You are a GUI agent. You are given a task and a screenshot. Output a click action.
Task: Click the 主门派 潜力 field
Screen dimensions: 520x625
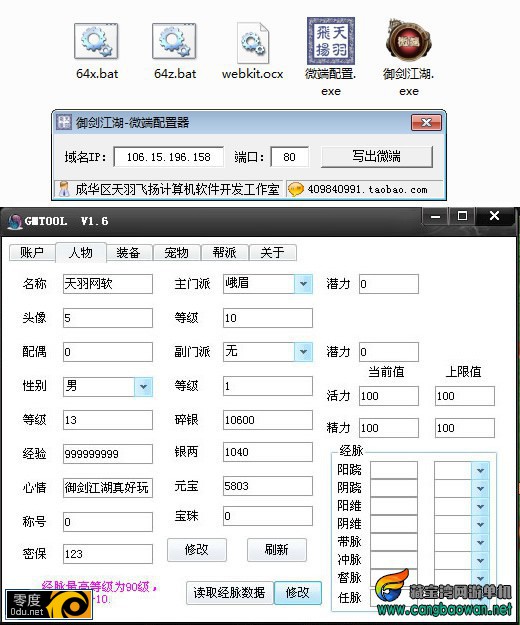pos(389,284)
